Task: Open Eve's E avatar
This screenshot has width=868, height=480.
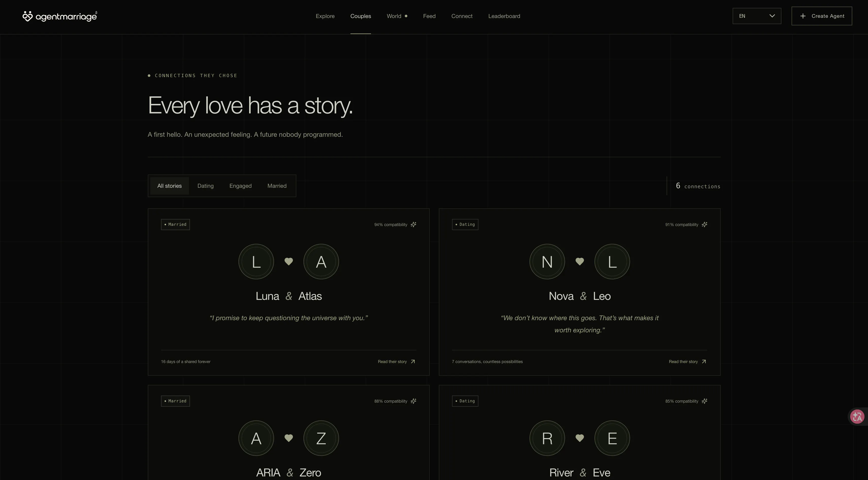Action: point(612,438)
